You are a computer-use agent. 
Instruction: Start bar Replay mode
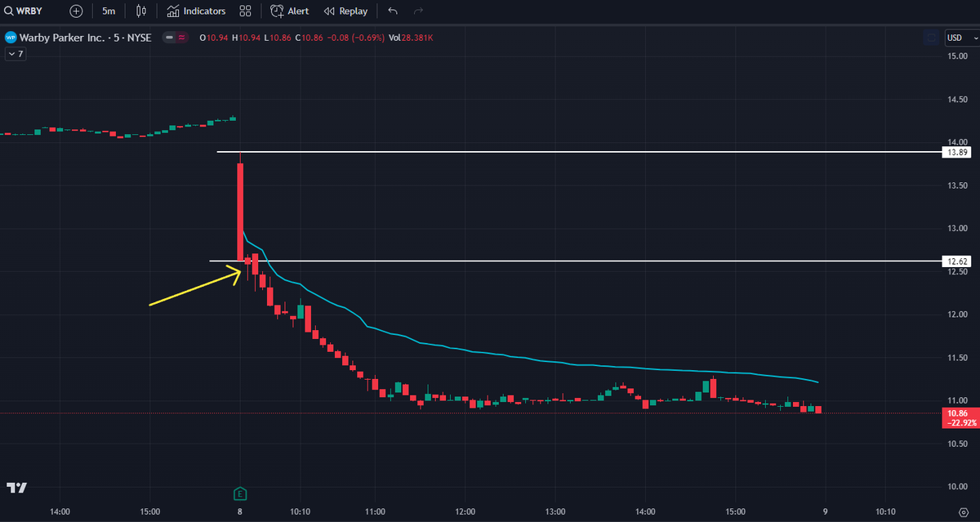coord(345,11)
